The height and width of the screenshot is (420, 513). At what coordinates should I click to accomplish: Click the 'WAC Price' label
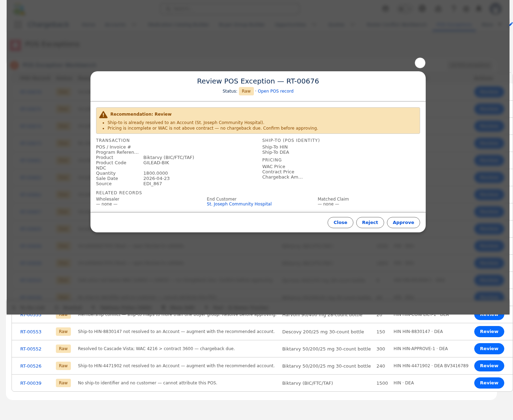(x=274, y=167)
